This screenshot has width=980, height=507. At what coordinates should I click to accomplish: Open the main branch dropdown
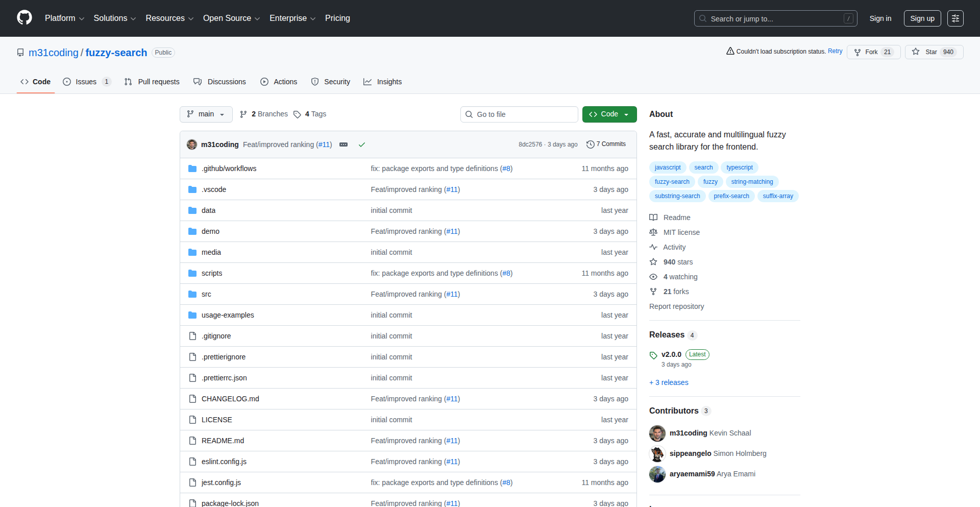coord(206,114)
